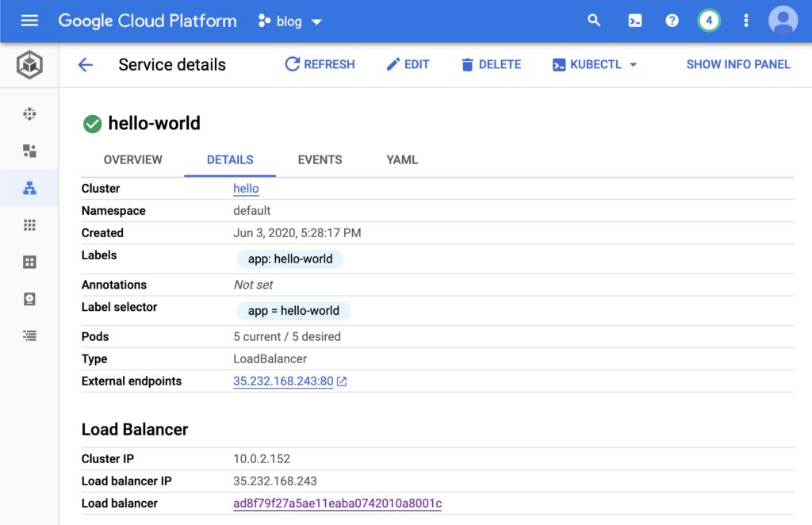Expand the KUBECTL dropdown
Image resolution: width=812 pixels, height=525 pixels.
coord(595,65)
